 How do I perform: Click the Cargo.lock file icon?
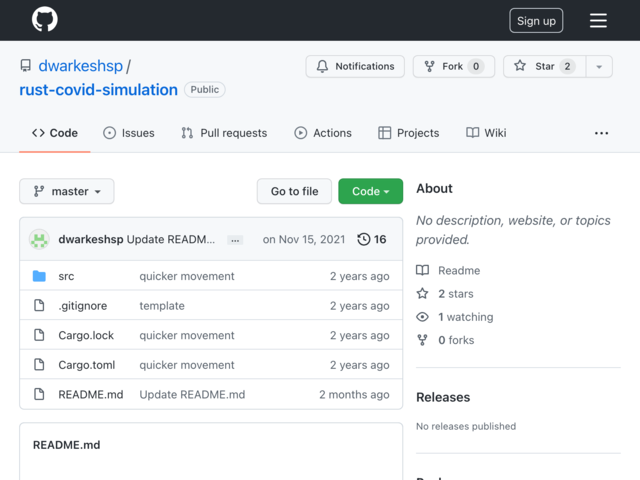39,335
